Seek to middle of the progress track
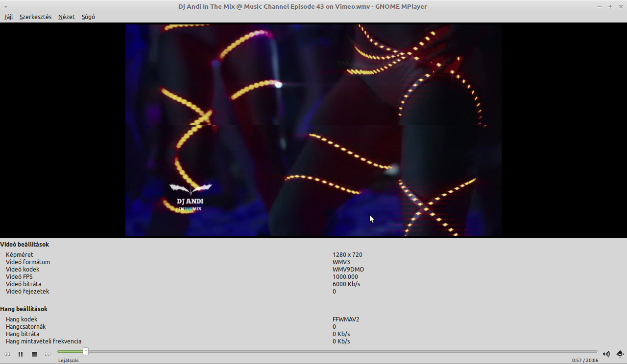Viewport: 627px width, 364px height. (x=327, y=351)
